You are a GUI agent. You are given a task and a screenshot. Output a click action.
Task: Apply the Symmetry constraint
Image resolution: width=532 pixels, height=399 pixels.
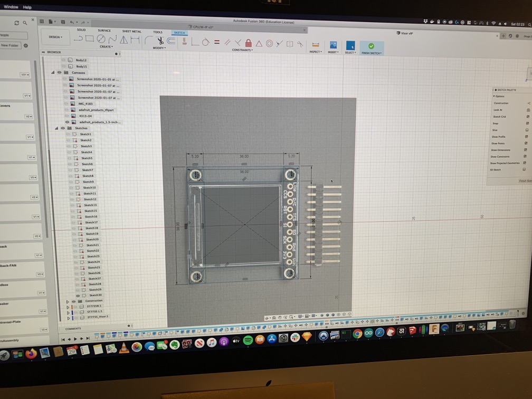(290, 44)
